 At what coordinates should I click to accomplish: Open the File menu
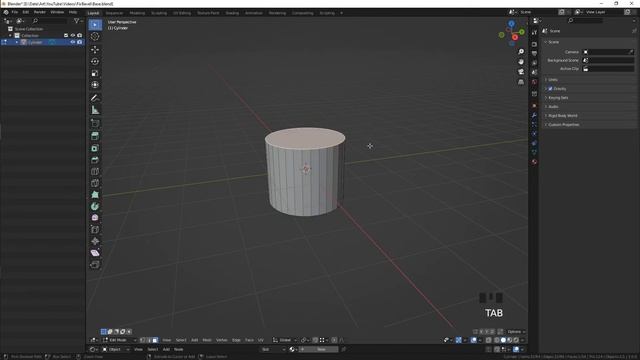tap(15, 12)
